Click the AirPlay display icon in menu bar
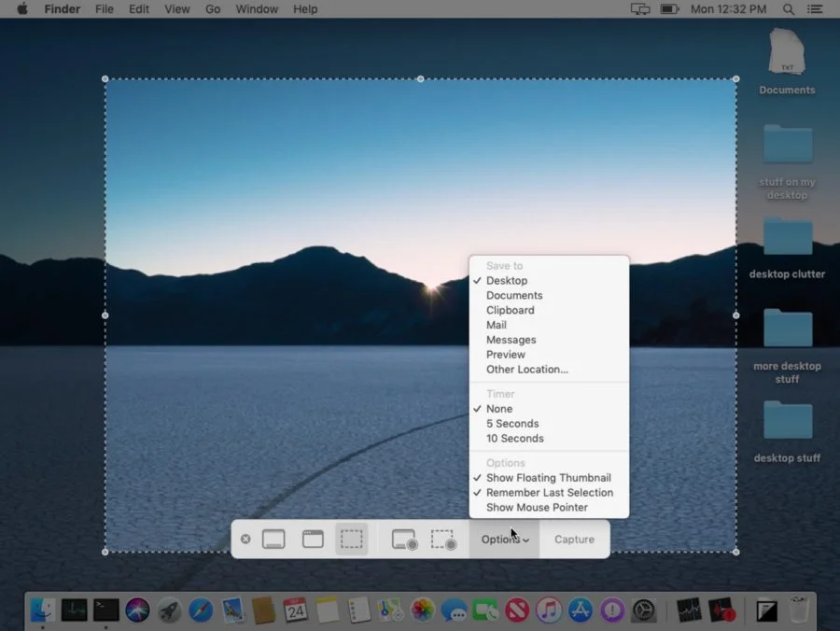Screen dimensions: 840x631 640,9
